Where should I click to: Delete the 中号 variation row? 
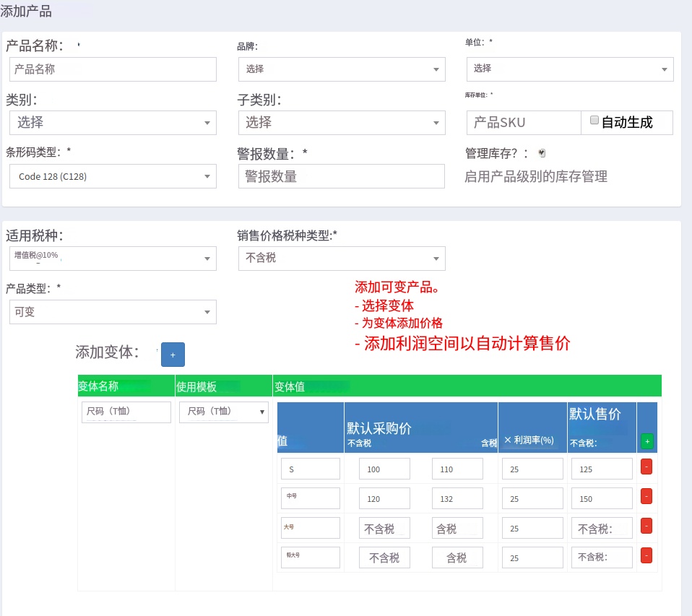coord(646,496)
